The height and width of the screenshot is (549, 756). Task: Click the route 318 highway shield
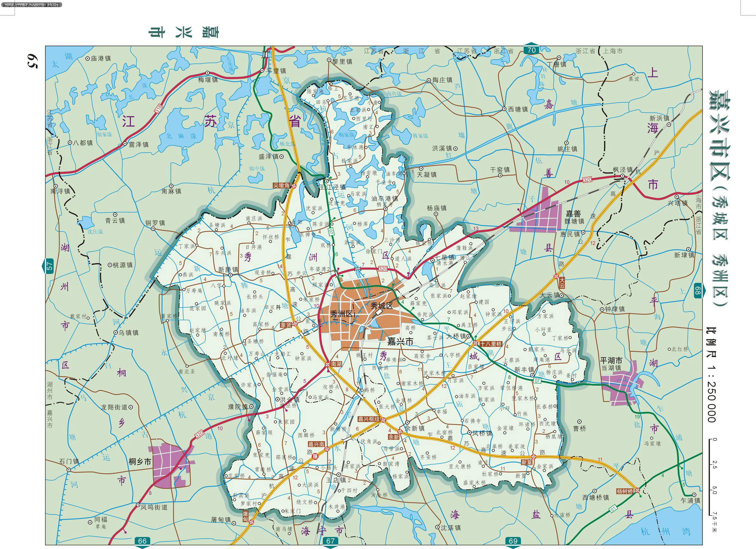pyautogui.click(x=158, y=109)
